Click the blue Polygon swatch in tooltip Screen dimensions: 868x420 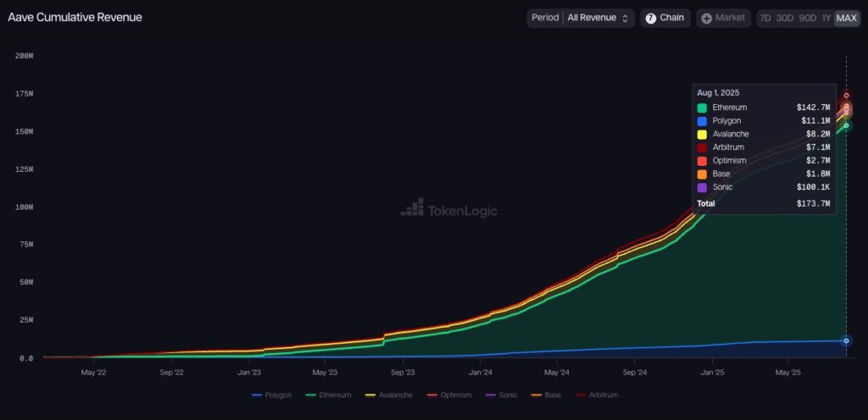tap(702, 121)
